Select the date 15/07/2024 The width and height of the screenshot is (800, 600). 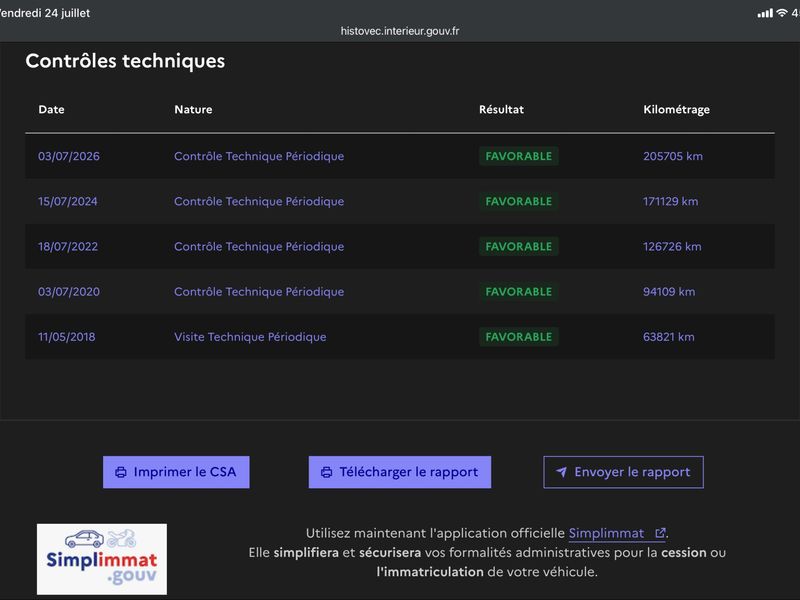coord(68,202)
